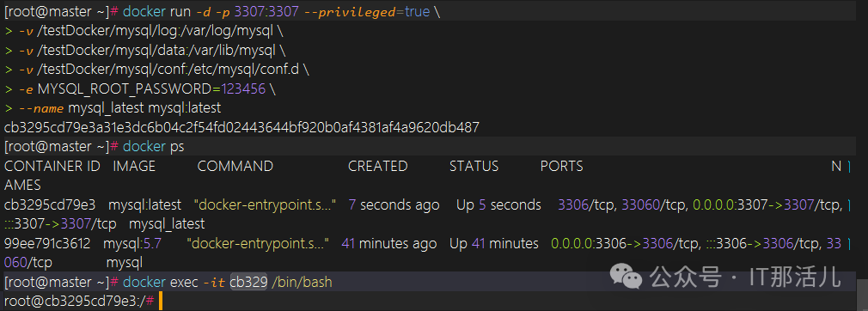Screen dimensions: 868x311
Task: Click container ID 99ee791c3612 in list
Action: (x=48, y=243)
